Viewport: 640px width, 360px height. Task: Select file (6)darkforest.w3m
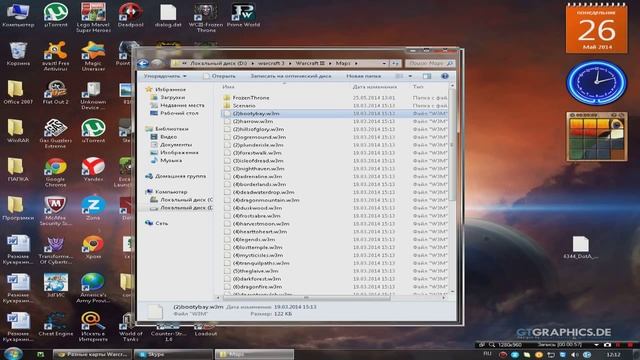point(335,278)
